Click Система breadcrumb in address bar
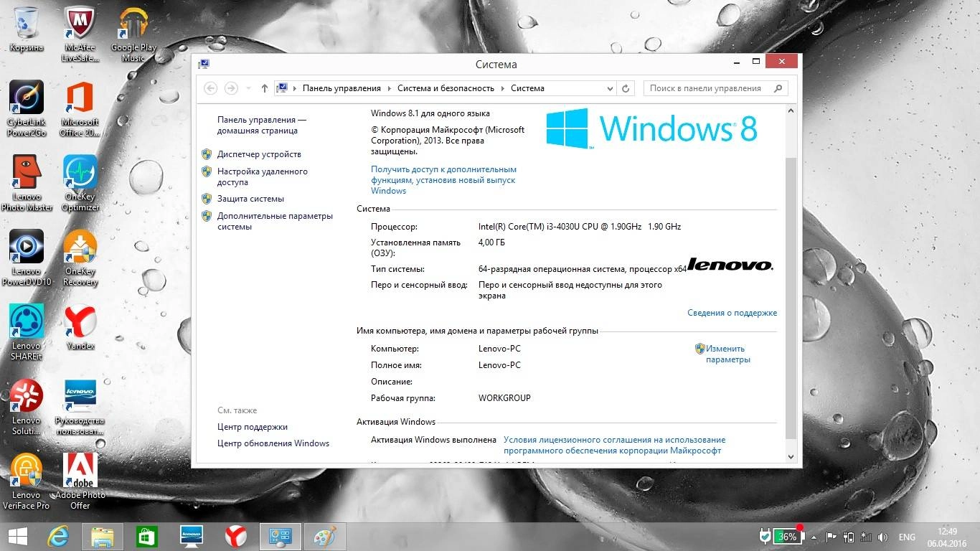The height and width of the screenshot is (551, 980). tap(527, 88)
